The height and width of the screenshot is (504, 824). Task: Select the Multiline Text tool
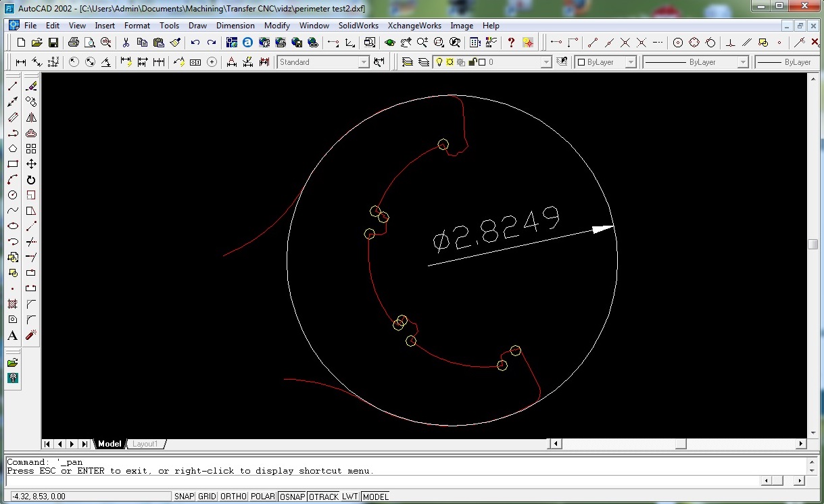point(13,335)
